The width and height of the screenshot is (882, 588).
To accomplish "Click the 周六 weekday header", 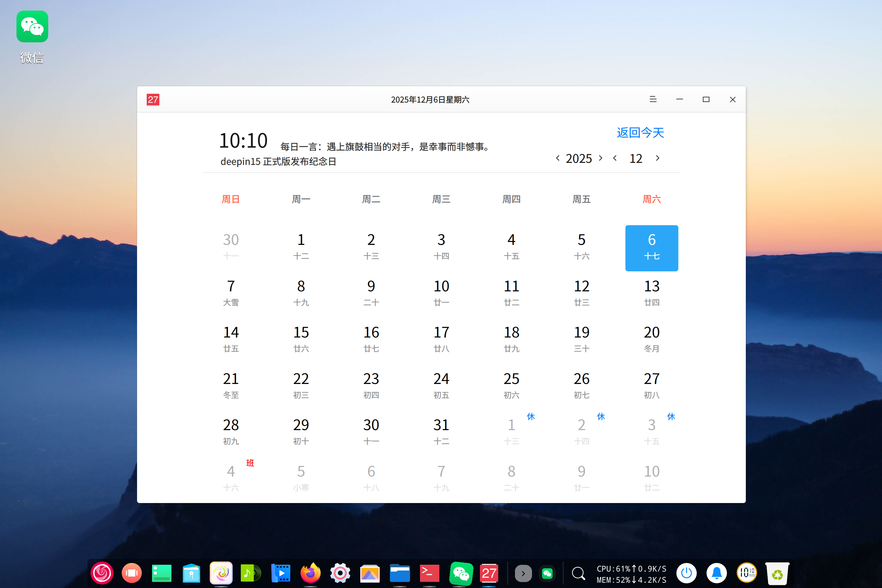I will (x=651, y=199).
